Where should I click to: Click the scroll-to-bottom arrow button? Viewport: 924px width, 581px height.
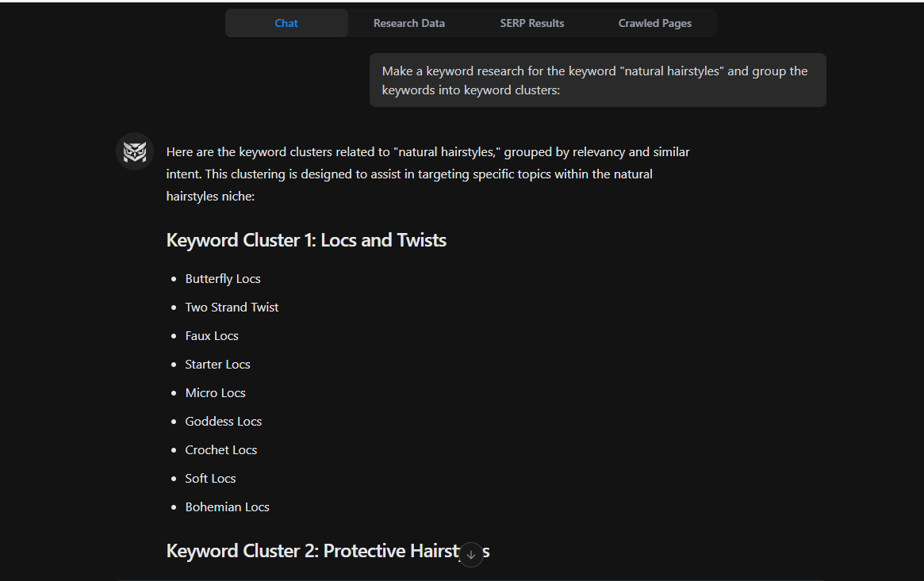[471, 555]
